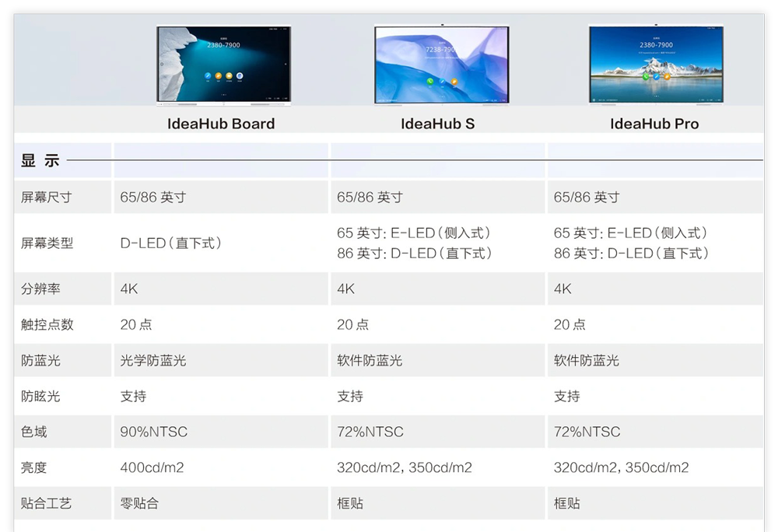
Task: Select 软件防蓝光 in the IdeaHub S column
Action: (x=370, y=360)
